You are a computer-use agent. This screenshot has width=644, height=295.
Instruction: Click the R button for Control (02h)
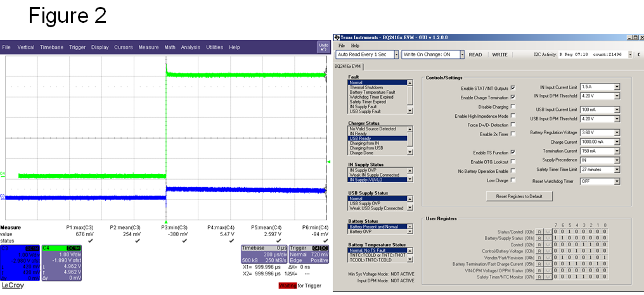point(539,244)
